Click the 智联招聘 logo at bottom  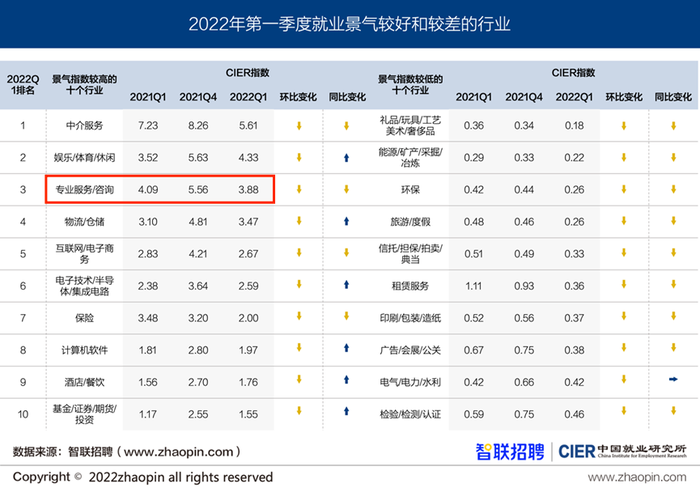point(509,450)
